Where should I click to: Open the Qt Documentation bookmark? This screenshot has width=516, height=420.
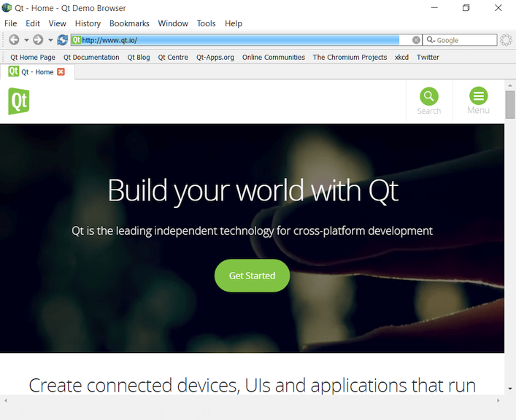[91, 57]
